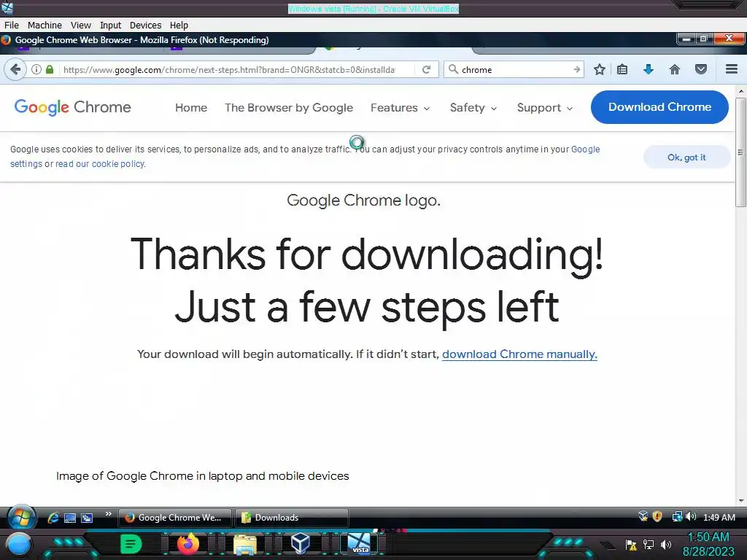
Task: Open the VirtualBox View menu
Action: pyautogui.click(x=80, y=26)
